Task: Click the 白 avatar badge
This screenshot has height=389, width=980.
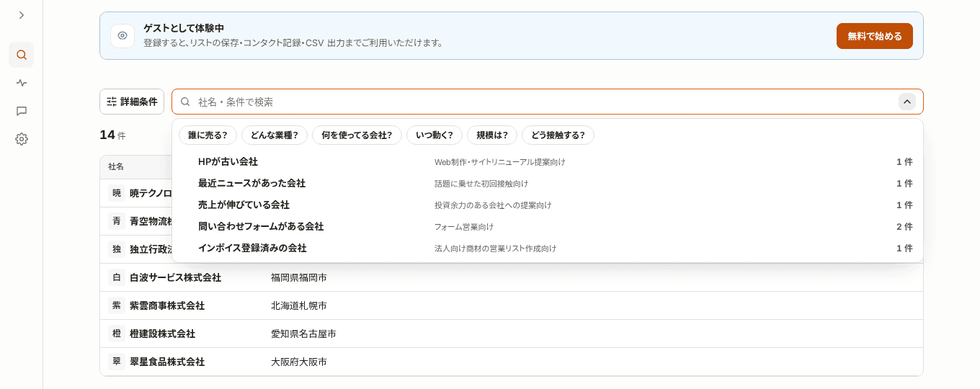Action: (x=117, y=277)
